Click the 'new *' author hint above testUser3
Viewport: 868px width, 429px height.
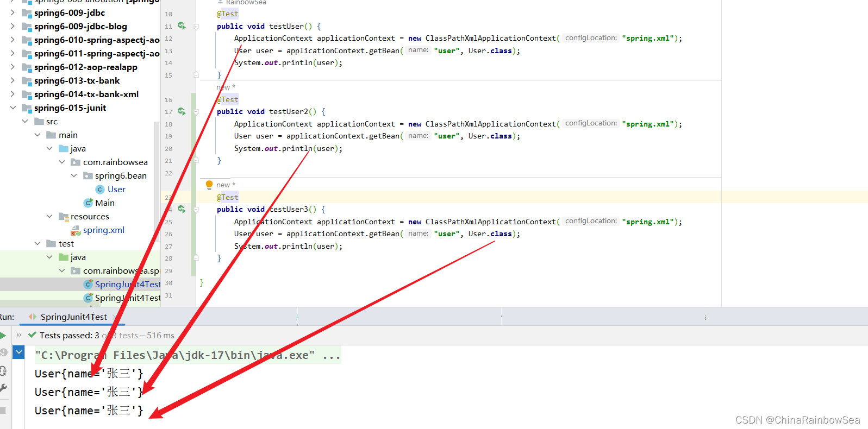(226, 185)
